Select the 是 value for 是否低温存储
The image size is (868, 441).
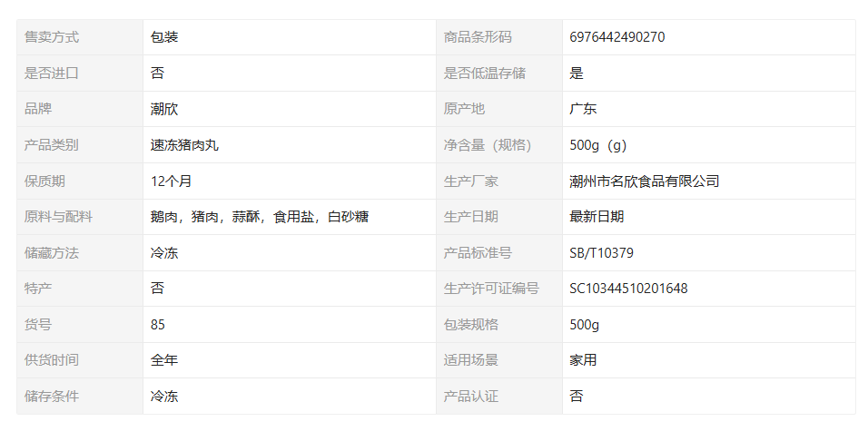[x=577, y=73]
